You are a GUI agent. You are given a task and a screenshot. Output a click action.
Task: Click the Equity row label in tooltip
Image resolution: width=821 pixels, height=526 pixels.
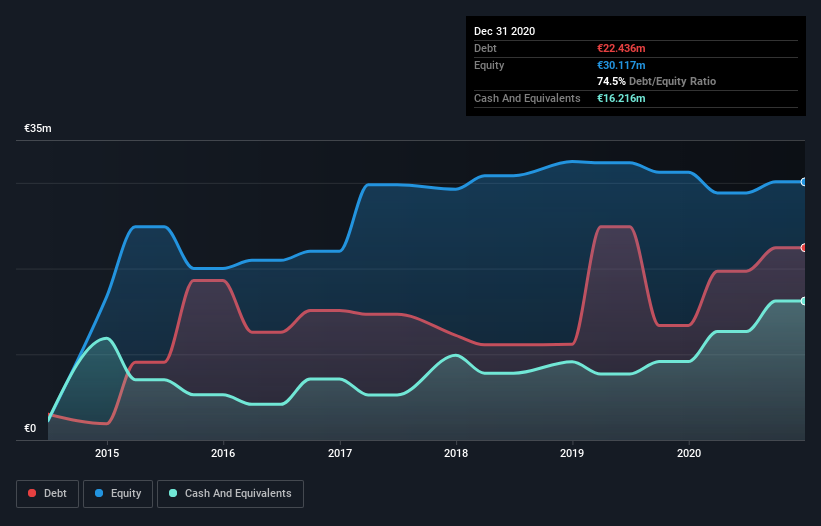[489, 65]
